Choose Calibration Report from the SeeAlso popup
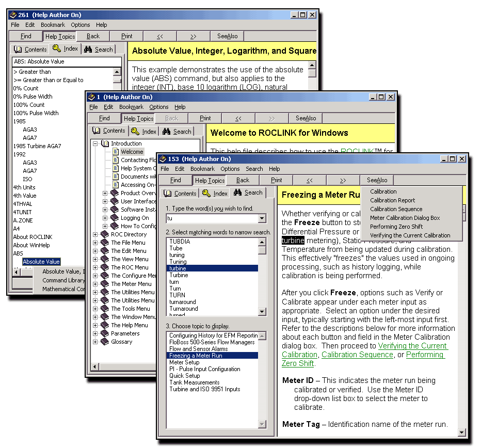Screen dimensions: 481x448 pos(392,200)
